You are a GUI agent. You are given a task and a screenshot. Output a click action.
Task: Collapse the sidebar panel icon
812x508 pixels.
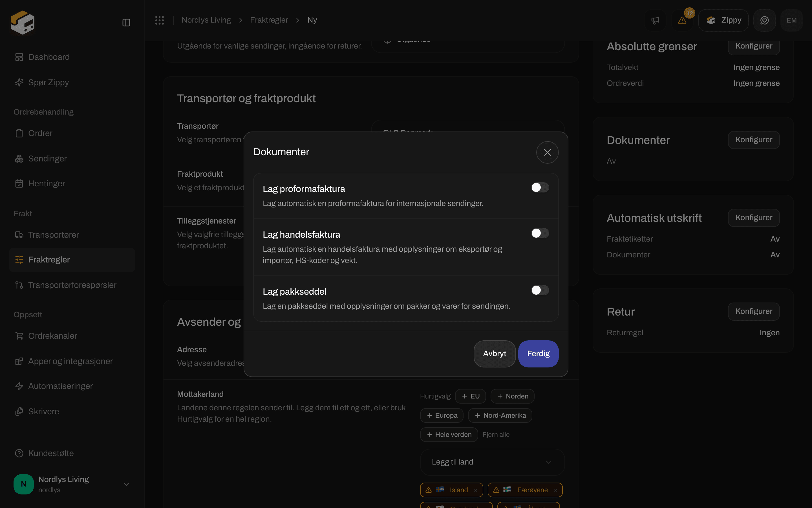point(126,23)
